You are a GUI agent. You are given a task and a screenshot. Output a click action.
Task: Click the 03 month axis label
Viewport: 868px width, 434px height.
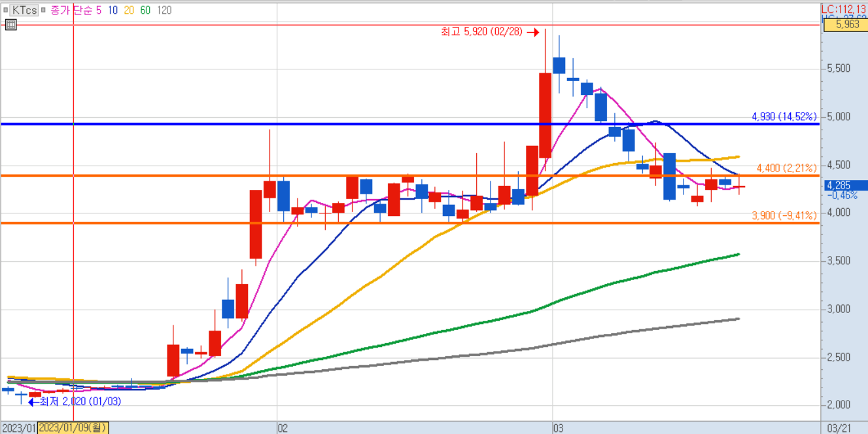(x=558, y=428)
